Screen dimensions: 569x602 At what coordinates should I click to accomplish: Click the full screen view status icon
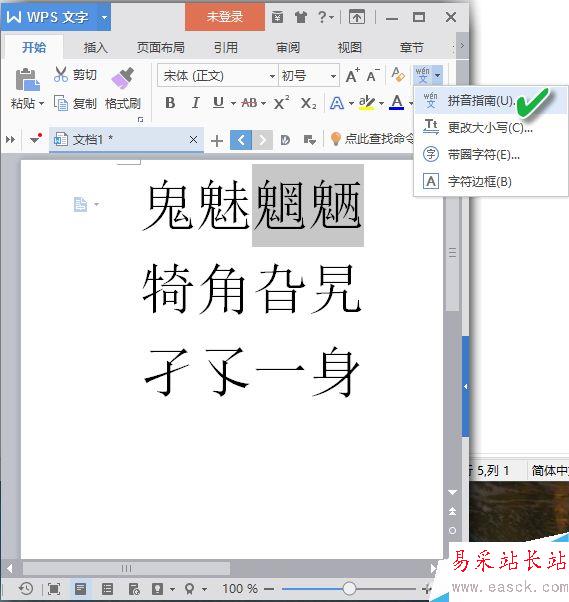click(x=54, y=589)
